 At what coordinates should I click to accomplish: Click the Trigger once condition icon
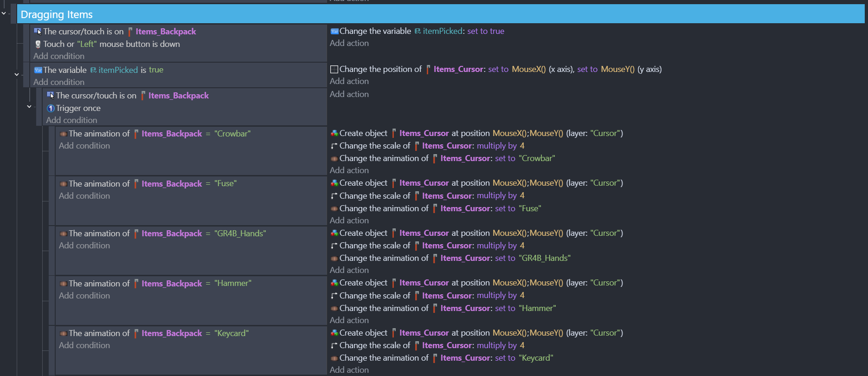click(x=51, y=108)
